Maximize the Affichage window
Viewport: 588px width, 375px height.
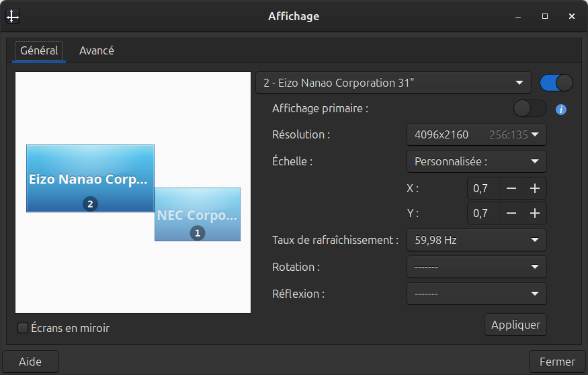coord(545,16)
